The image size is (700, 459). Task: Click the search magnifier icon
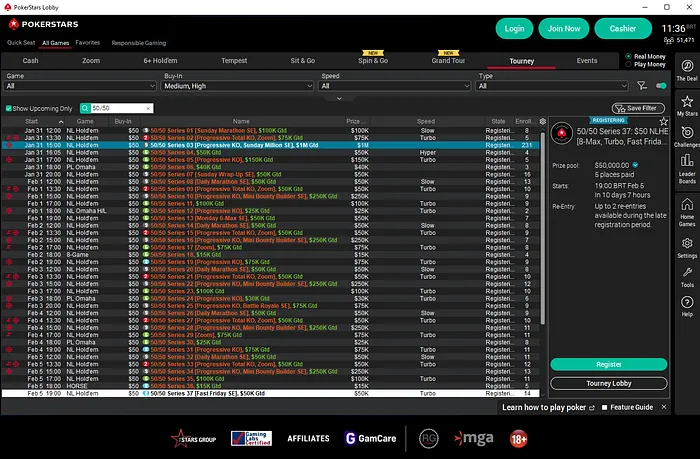85,108
